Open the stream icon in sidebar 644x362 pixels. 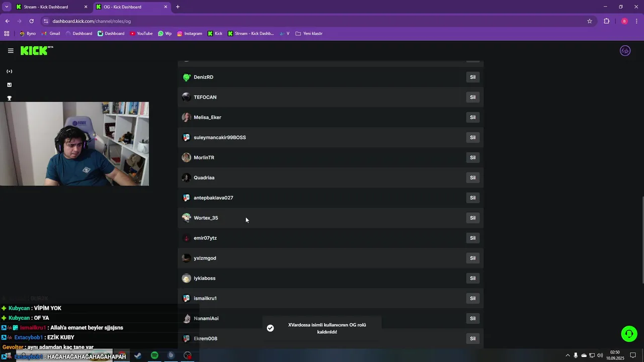pyautogui.click(x=9, y=71)
